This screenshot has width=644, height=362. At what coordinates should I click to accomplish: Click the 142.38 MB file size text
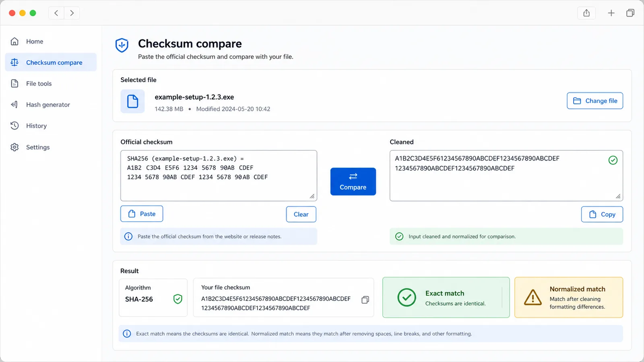tap(169, 109)
